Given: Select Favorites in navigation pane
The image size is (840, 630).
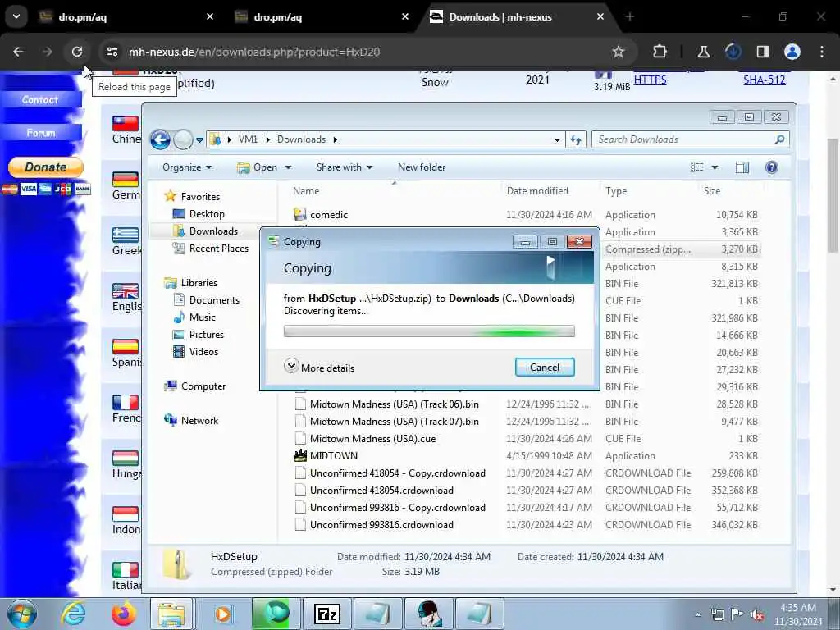Looking at the screenshot, I should 200,197.
